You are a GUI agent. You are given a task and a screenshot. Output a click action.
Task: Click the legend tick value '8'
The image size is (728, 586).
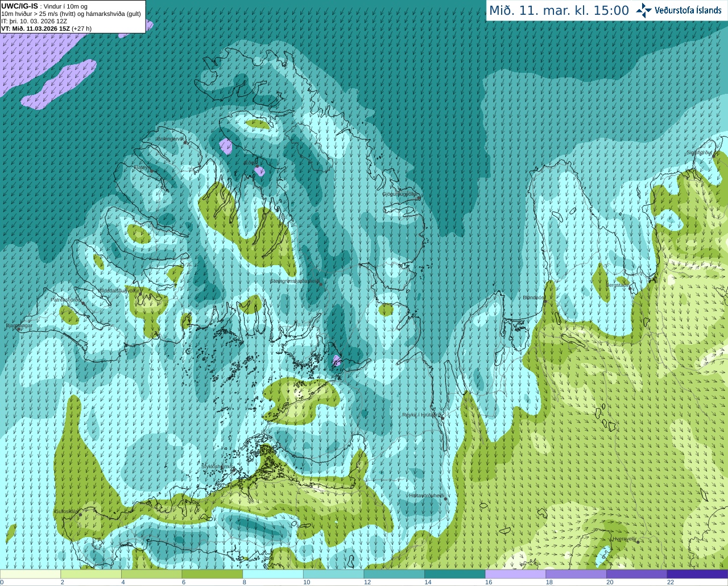[245, 582]
